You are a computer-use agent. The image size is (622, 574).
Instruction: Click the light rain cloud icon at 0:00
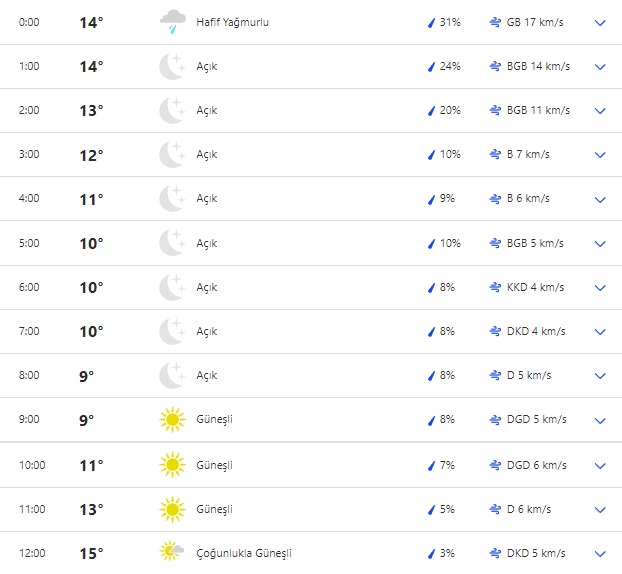tap(172, 22)
